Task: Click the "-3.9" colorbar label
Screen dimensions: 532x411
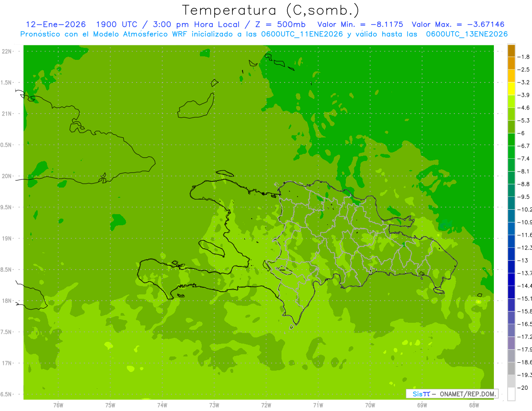Action: coord(523,95)
